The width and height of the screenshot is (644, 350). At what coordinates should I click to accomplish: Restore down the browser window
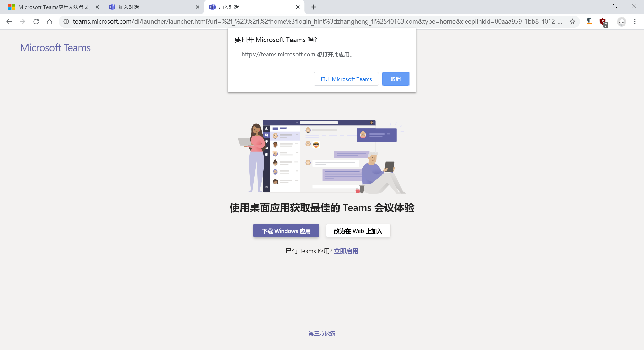[x=615, y=6]
